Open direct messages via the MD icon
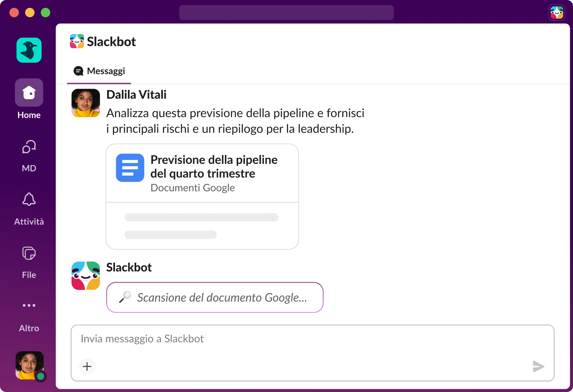The image size is (573, 392). (x=29, y=147)
